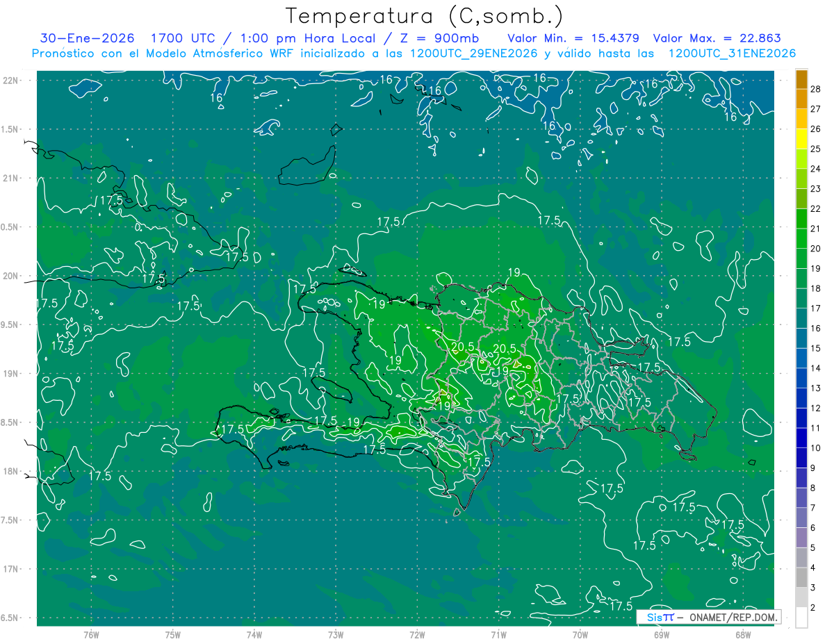Click the '73W' longitude axis label

[x=336, y=635]
